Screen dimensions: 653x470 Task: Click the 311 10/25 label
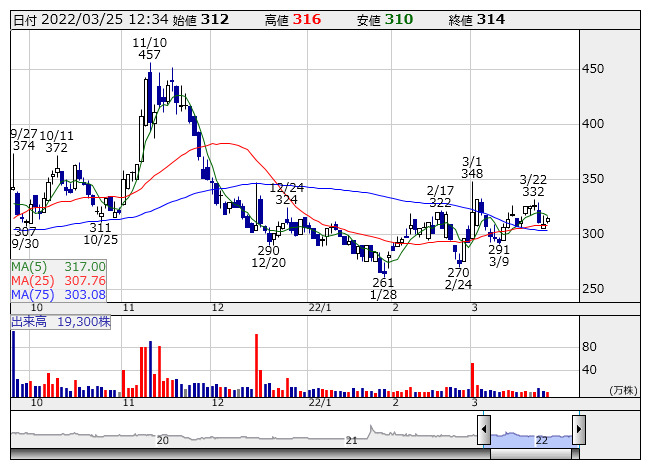(100, 234)
